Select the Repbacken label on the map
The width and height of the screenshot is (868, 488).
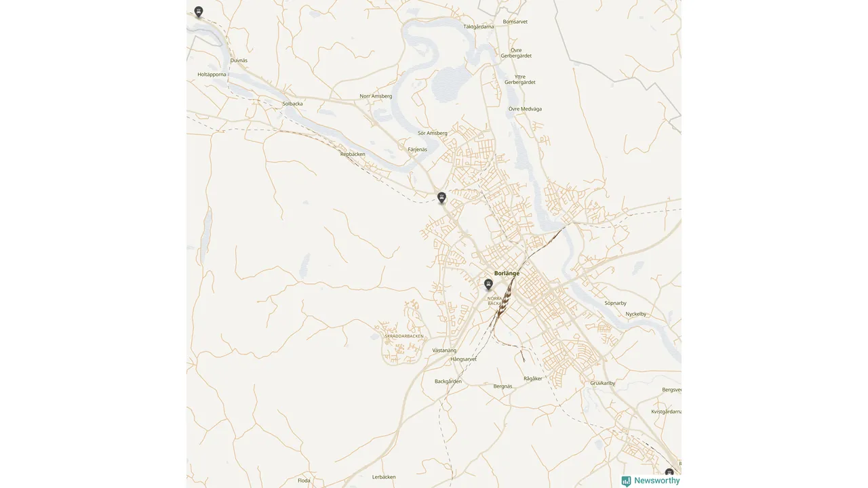click(353, 155)
